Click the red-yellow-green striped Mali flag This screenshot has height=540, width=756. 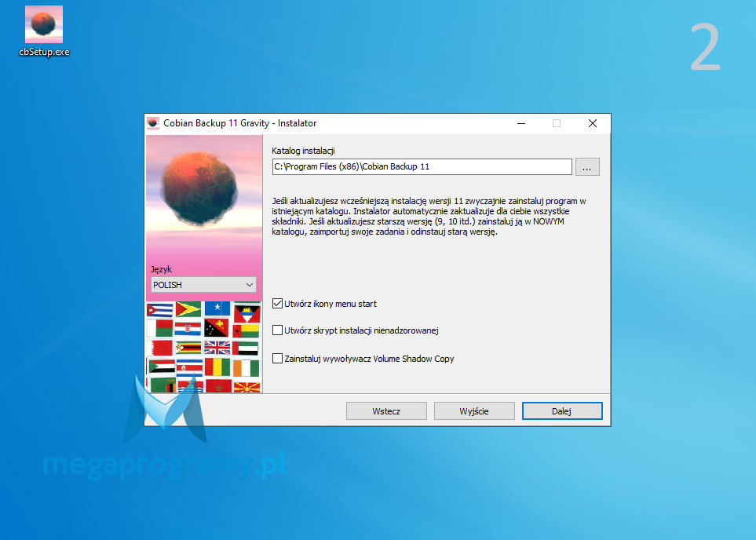pos(217,367)
